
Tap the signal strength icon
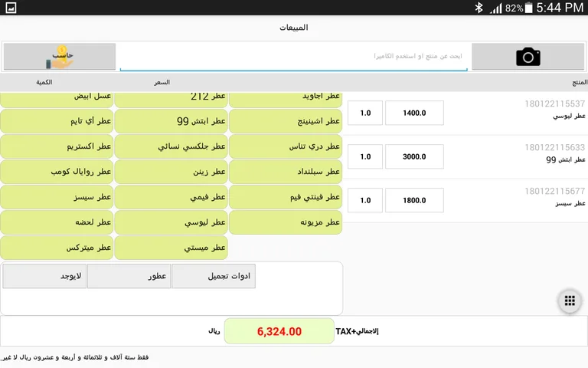click(496, 8)
